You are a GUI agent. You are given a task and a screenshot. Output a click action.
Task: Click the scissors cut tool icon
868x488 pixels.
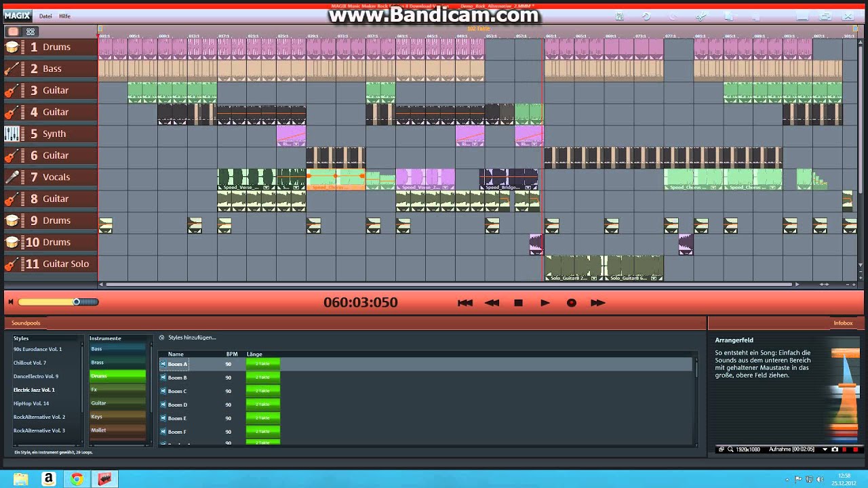coord(701,16)
